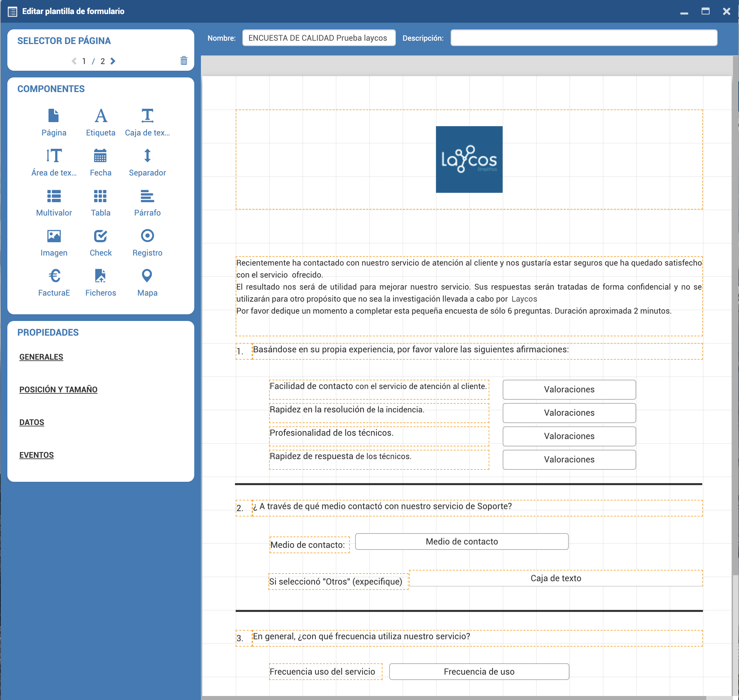Screen dimensions: 739x700
Task: Click the form template title icon
Action: (12, 12)
